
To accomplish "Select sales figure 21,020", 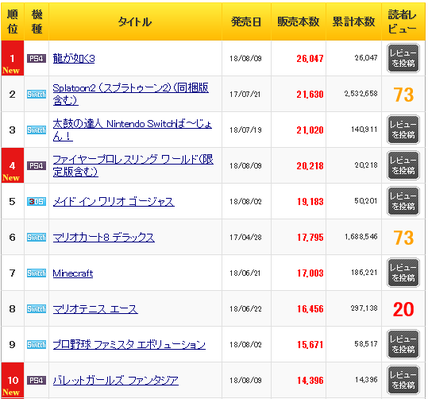I will (x=310, y=130).
